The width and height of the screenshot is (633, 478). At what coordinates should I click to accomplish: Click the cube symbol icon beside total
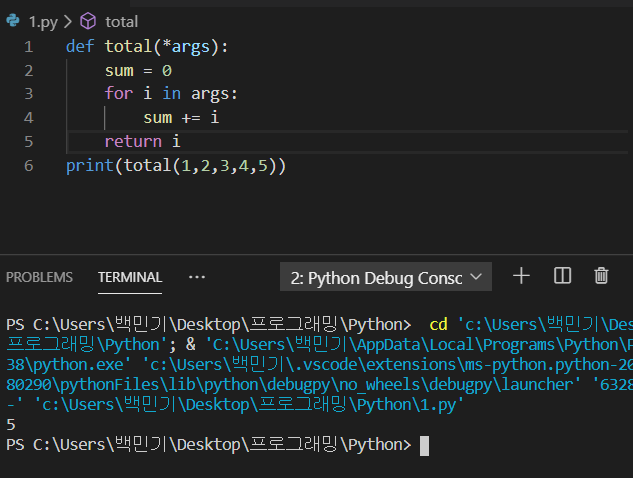pyautogui.click(x=89, y=21)
